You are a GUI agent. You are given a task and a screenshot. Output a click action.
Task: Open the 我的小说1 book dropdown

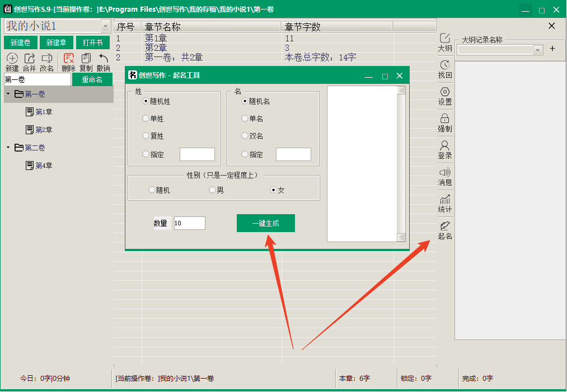[105, 26]
